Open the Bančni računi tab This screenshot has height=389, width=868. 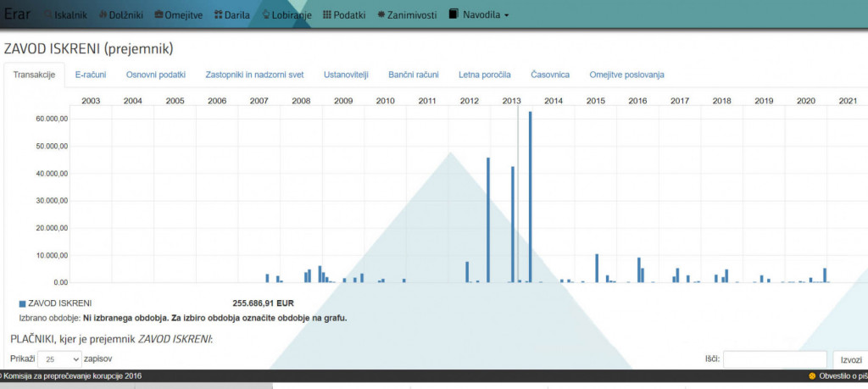414,75
